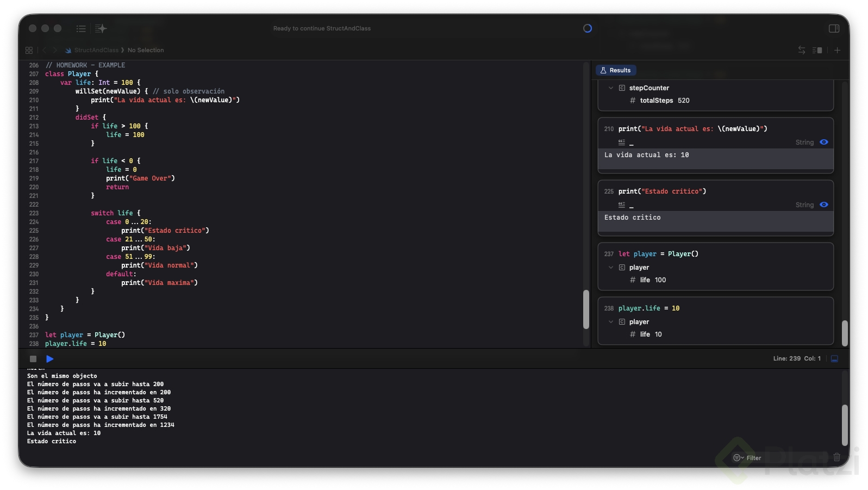Click the Swift file icon in breadcrumb
Screen dimensions: 868x490
[68, 50]
